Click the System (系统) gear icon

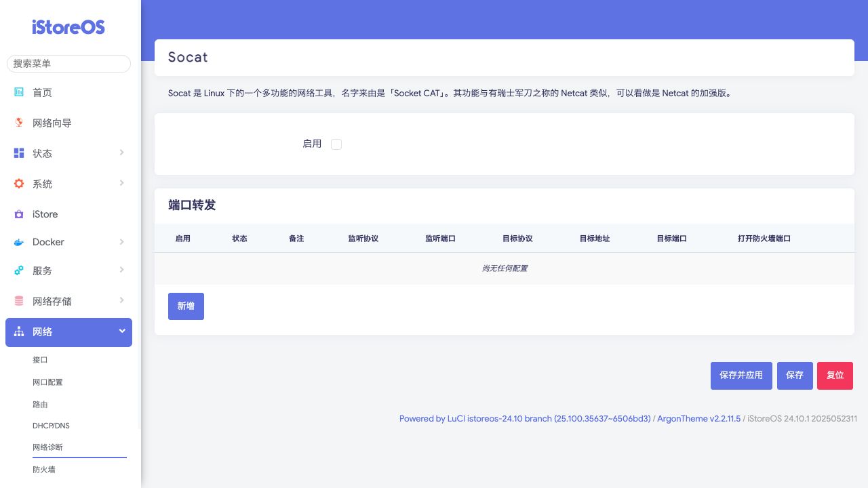click(x=19, y=184)
